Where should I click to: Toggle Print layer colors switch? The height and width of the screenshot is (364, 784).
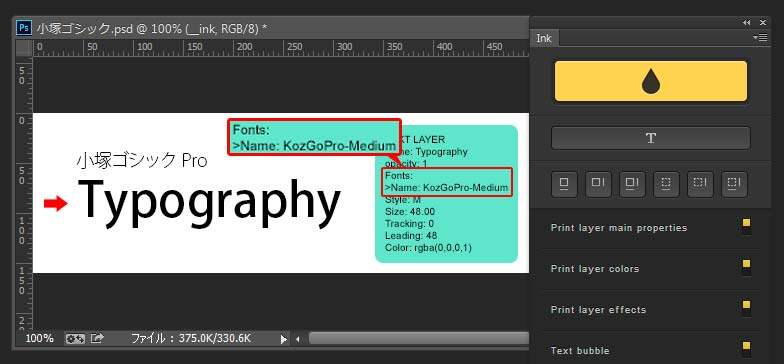[x=746, y=268]
